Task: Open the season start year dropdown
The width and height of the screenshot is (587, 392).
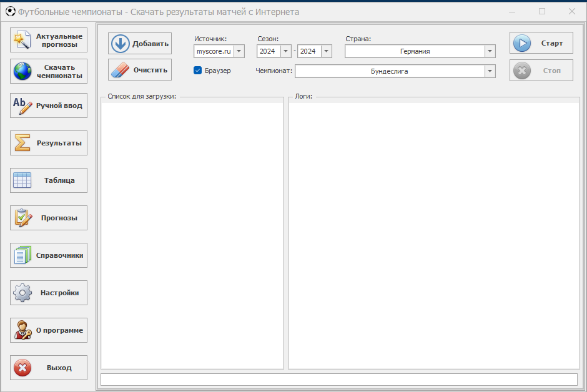Action: 285,51
